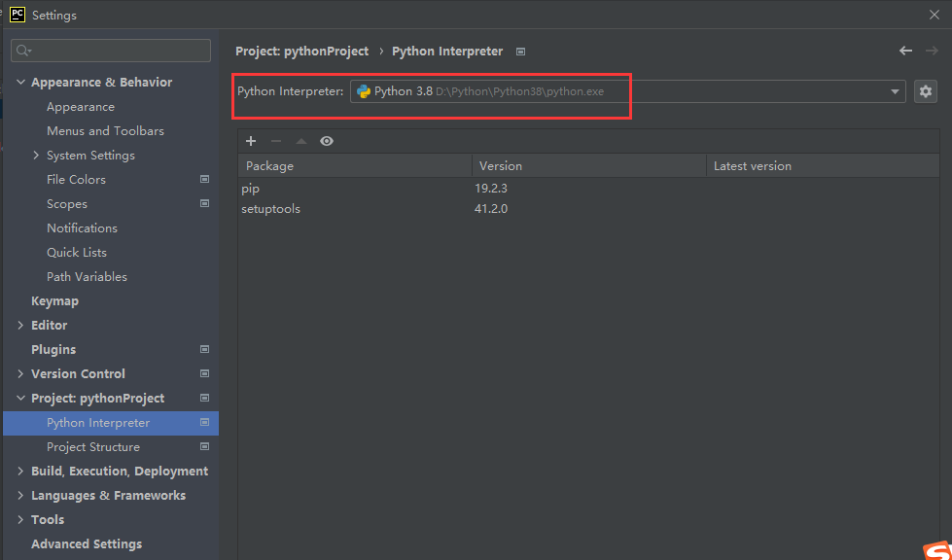
Task: Toggle show early releases eye icon
Action: coord(327,141)
